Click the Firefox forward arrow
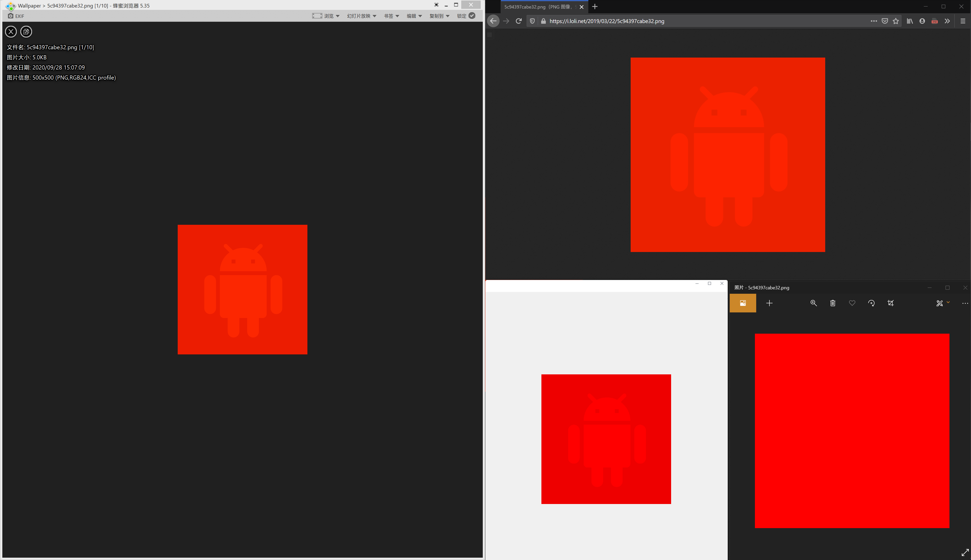This screenshot has height=560, width=971. pos(506,21)
